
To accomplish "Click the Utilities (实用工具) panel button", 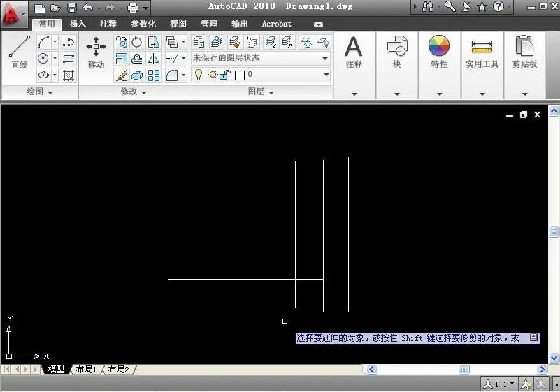I will (x=482, y=52).
